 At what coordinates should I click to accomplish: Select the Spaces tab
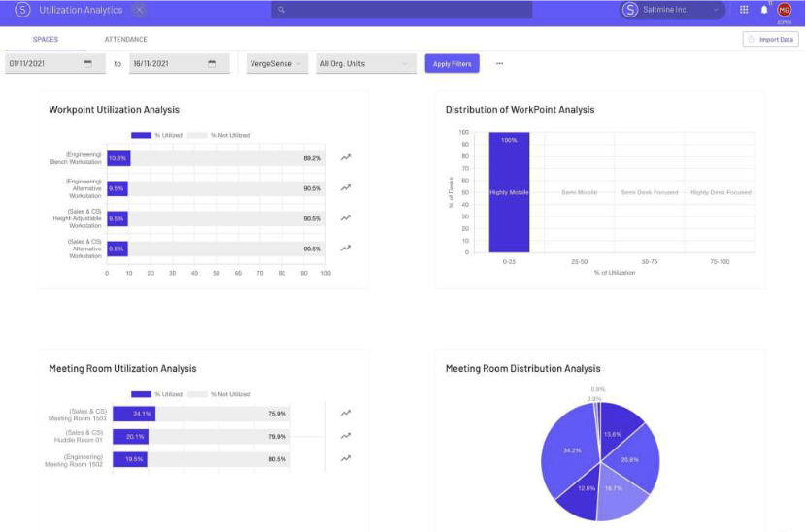[46, 40]
